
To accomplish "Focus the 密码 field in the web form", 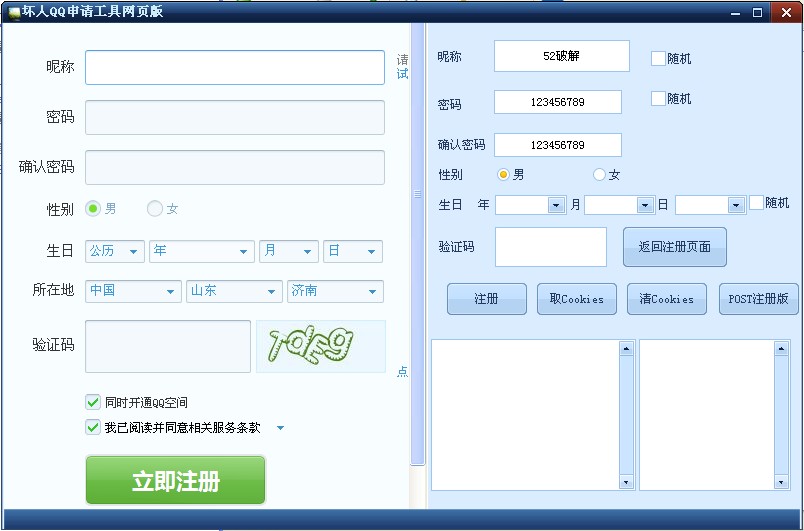I will pos(235,117).
